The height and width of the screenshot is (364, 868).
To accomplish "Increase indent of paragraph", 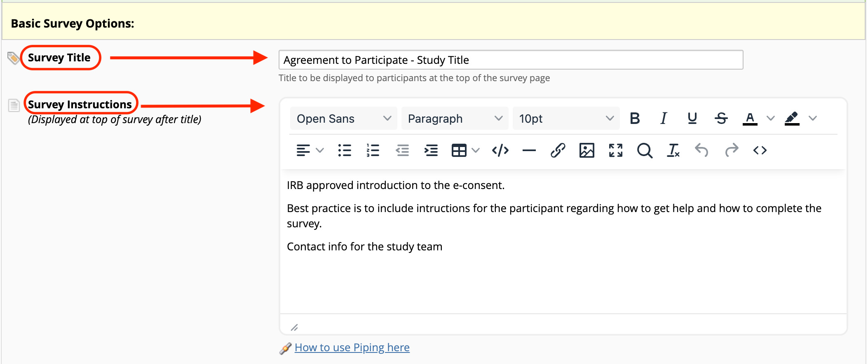I will click(x=431, y=150).
